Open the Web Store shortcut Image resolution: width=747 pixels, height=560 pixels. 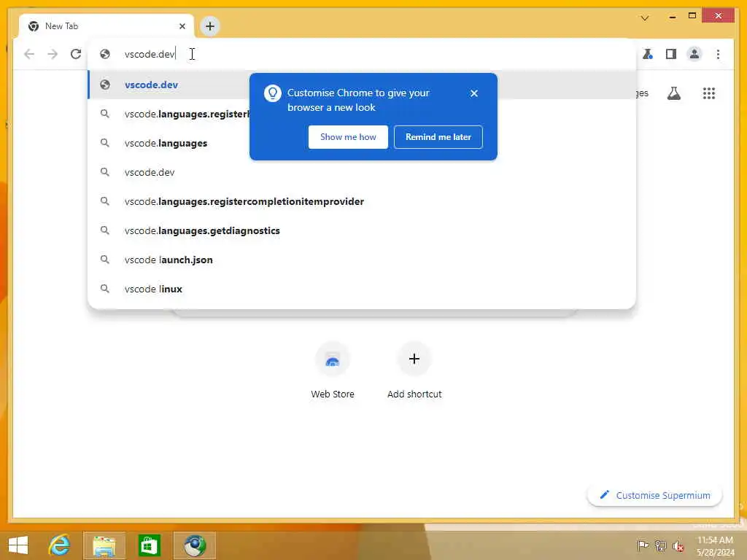click(333, 371)
